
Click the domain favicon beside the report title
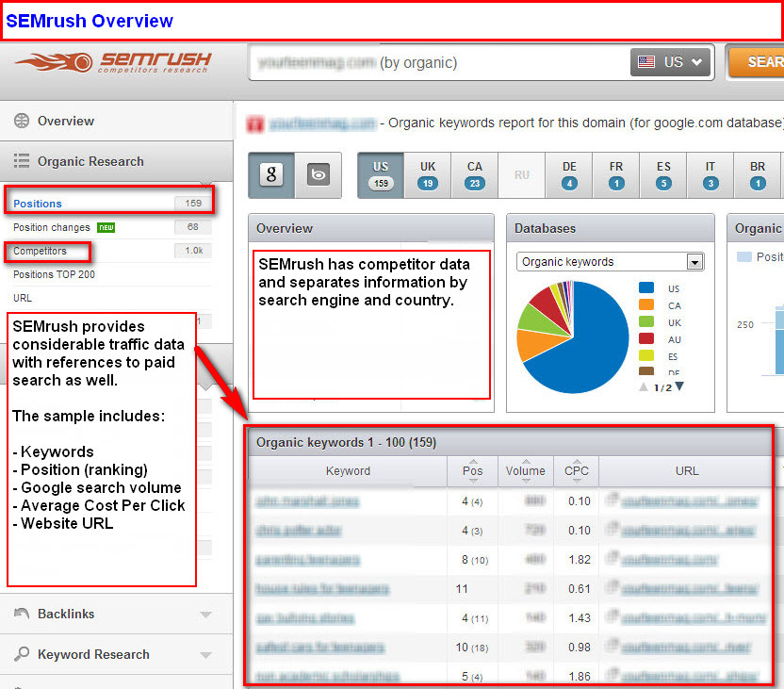pos(255,123)
